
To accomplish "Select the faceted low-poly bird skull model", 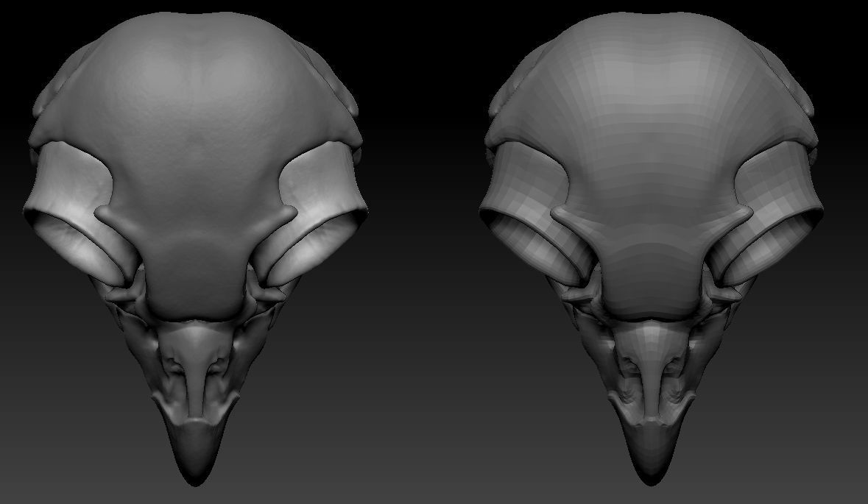I will (x=650, y=249).
